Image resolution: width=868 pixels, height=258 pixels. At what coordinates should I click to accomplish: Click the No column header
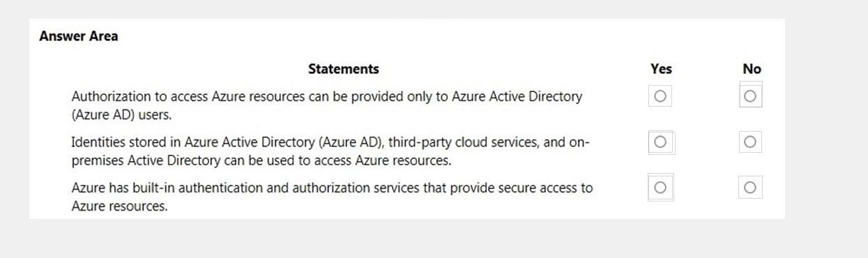pyautogui.click(x=752, y=69)
